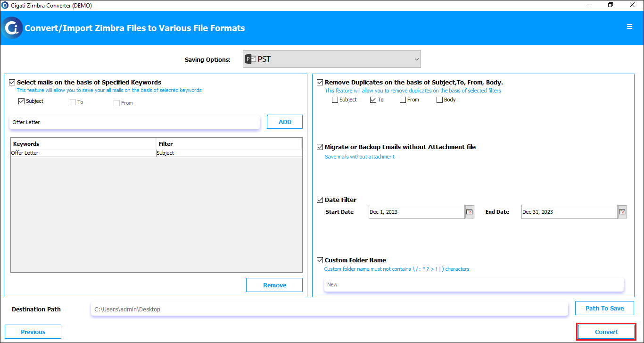Check Body under Remove Duplicates

point(440,100)
